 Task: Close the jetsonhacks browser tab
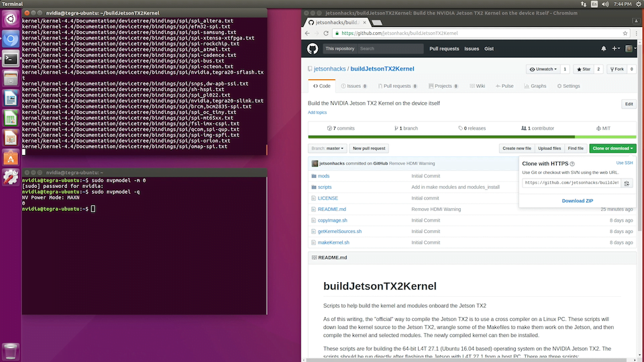point(364,23)
